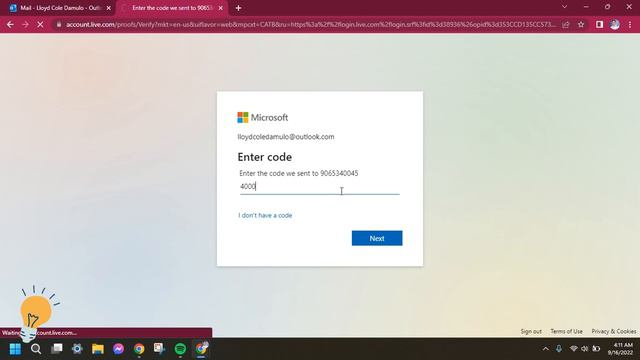Open Settings gear on taskbar
The width and height of the screenshot is (640, 360).
coord(77,349)
